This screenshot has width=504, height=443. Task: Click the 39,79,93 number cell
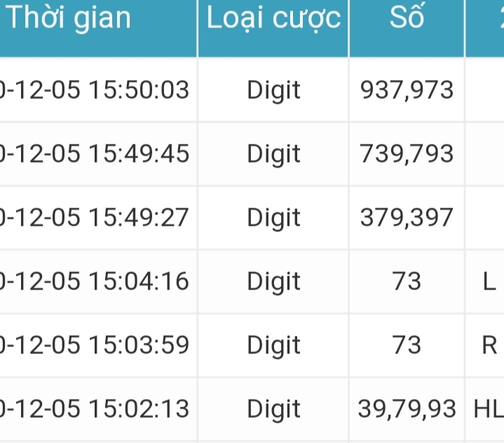(407, 409)
